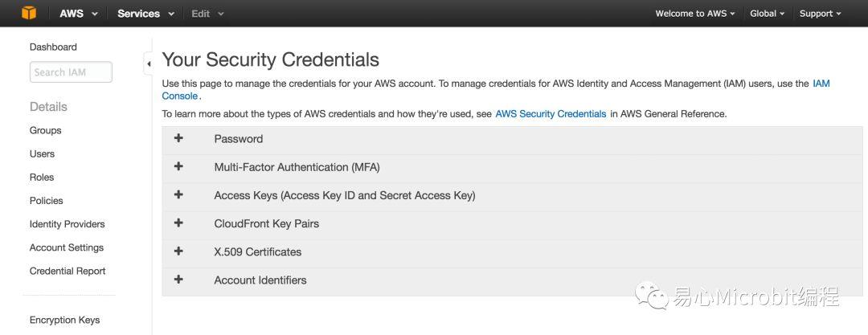
Task: Open the Edit dropdown in top bar
Action: (207, 14)
